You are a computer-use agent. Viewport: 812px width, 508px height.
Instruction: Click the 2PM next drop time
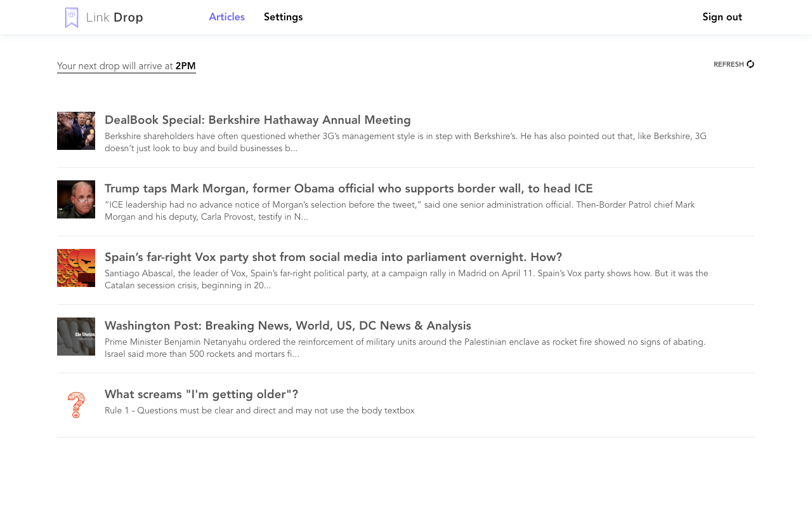coord(185,66)
